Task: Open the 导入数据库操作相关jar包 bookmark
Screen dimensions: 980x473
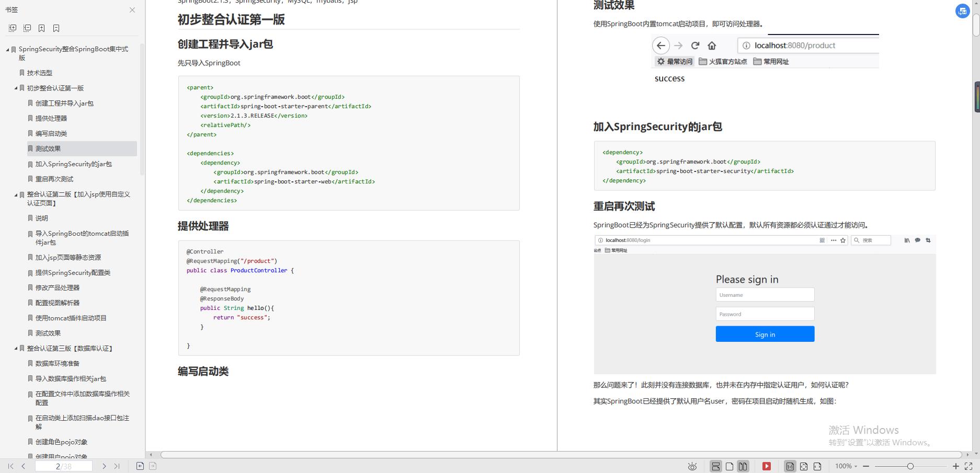Action: (x=71, y=379)
